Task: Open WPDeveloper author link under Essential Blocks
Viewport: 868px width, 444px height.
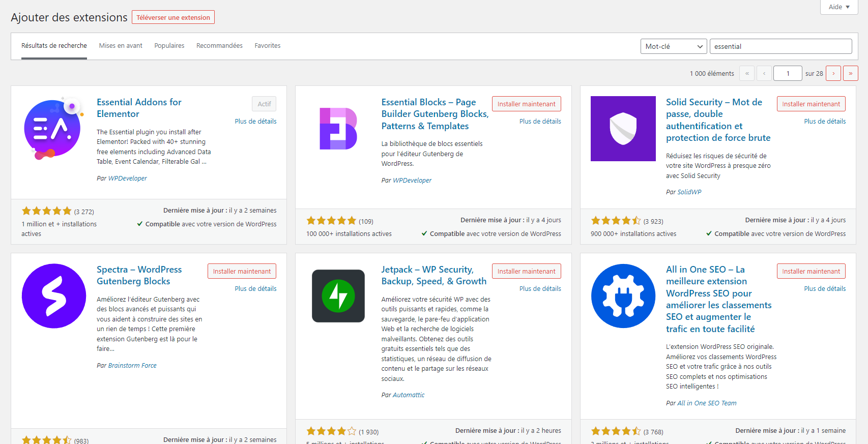Action: (x=412, y=180)
